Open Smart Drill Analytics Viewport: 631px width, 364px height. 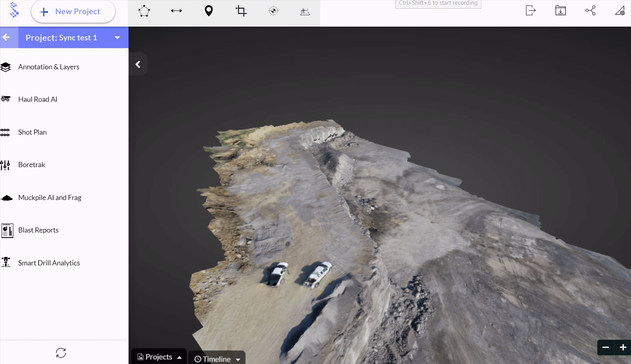[49, 263]
